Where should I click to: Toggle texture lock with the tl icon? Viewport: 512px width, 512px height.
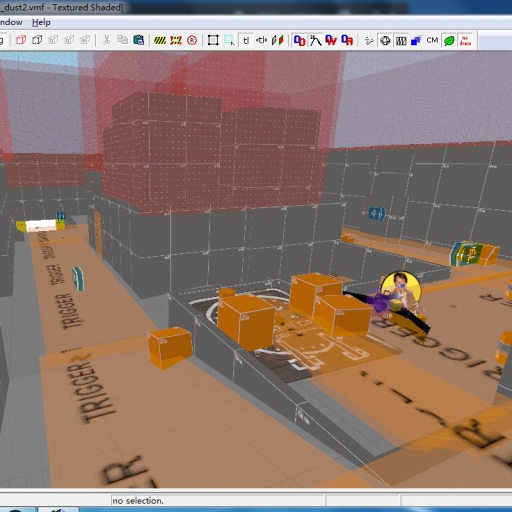(x=246, y=40)
